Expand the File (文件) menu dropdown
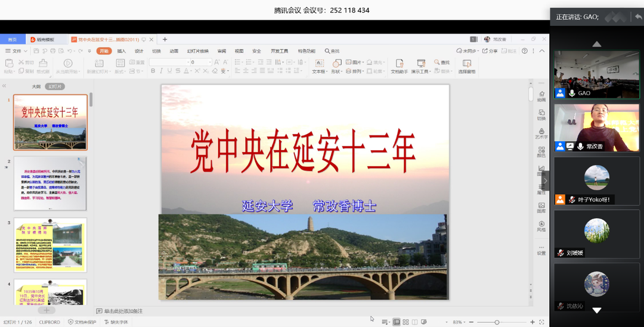Image resolution: width=644 pixels, height=327 pixels. [16, 51]
